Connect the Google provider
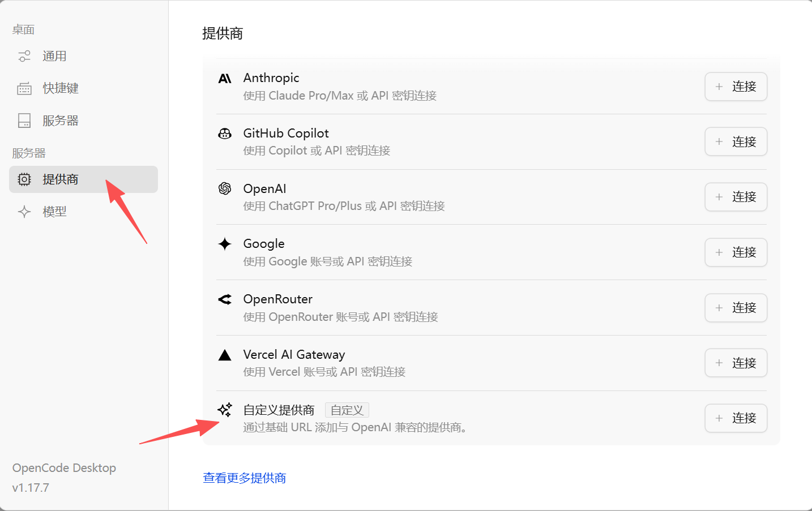The image size is (812, 511). tap(736, 252)
